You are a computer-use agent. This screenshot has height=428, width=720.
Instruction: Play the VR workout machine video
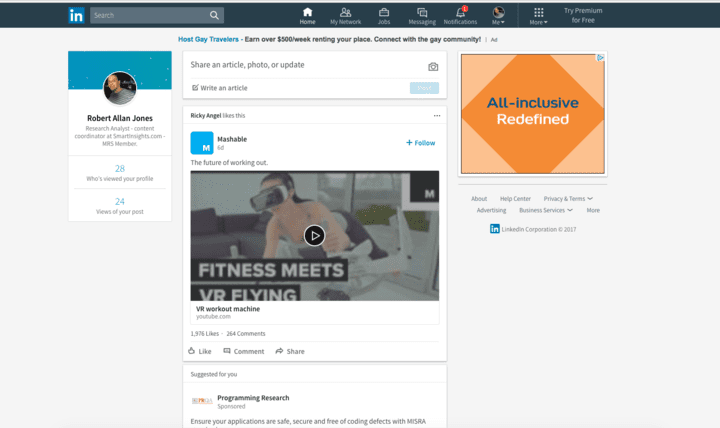coord(314,236)
